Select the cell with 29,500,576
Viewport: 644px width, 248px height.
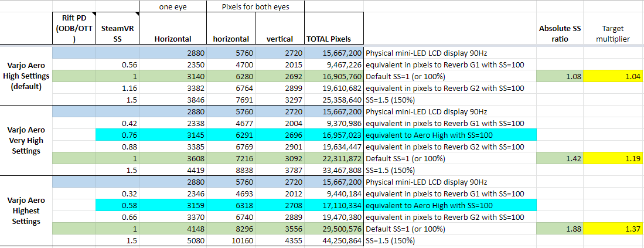[x=334, y=229]
